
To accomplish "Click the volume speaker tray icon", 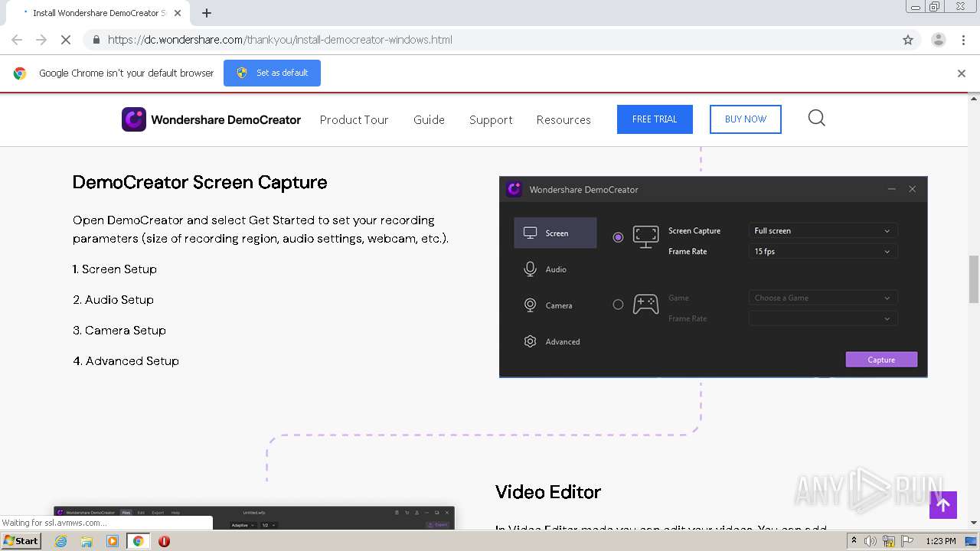I will pyautogui.click(x=871, y=541).
